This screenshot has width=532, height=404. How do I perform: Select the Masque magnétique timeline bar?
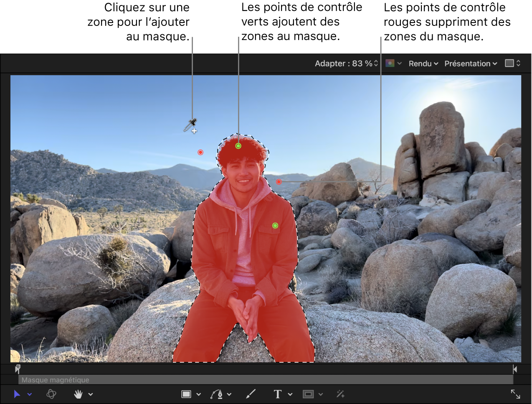[266, 380]
